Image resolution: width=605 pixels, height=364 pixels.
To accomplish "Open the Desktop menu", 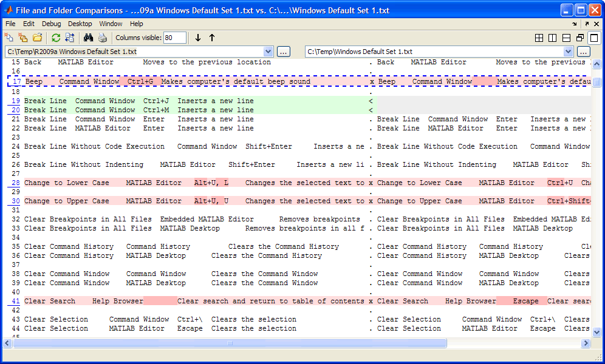I will 80,24.
